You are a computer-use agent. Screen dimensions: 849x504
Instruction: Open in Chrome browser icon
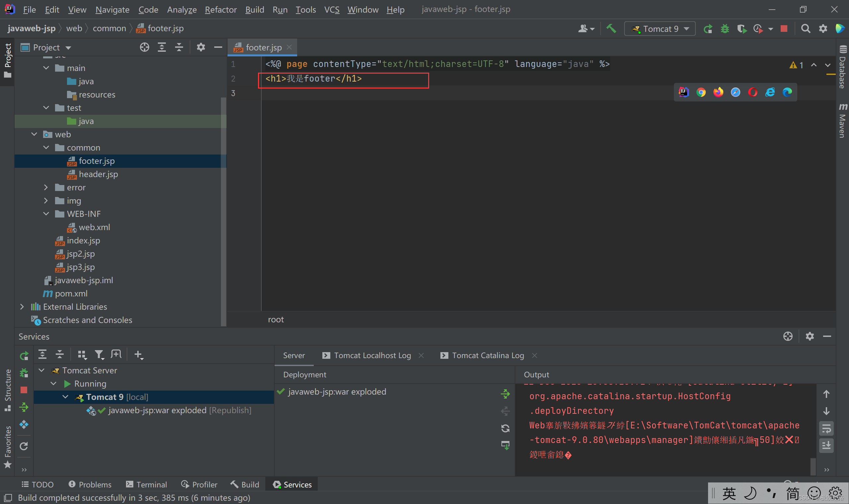[x=701, y=92]
